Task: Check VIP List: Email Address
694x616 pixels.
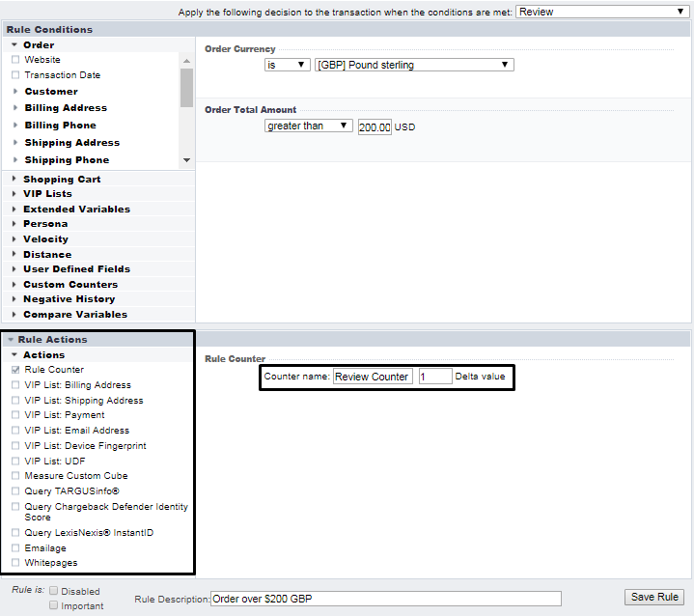Action: click(15, 430)
